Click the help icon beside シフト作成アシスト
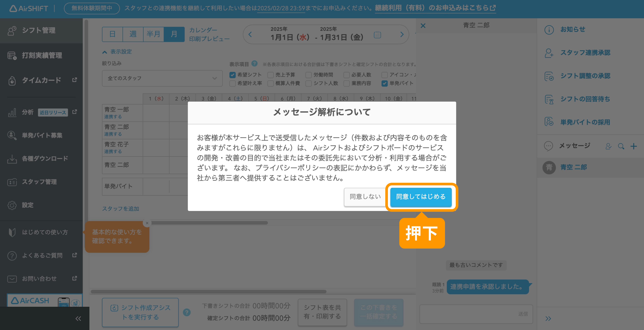This screenshot has height=330, width=644. point(187,313)
